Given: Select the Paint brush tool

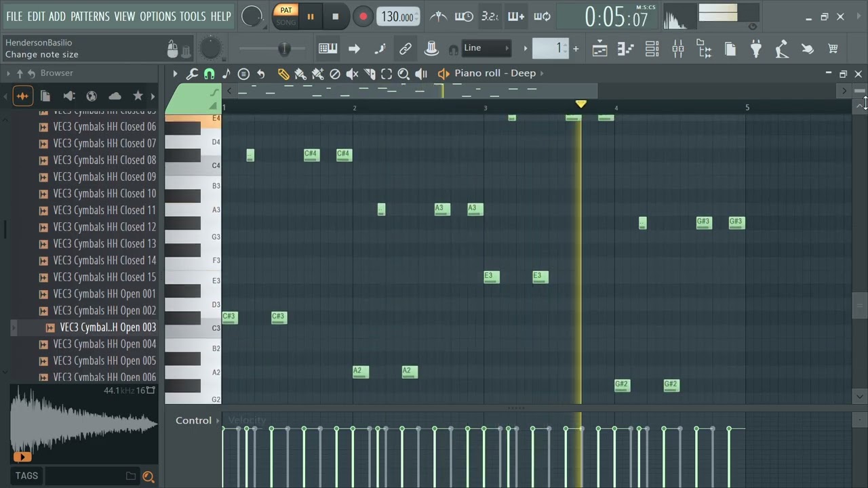Looking at the screenshot, I should 300,74.
